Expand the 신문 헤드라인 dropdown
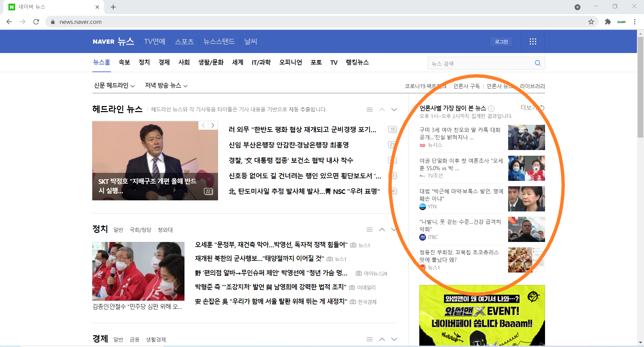Screen dimensions: 644x347 click(x=114, y=86)
